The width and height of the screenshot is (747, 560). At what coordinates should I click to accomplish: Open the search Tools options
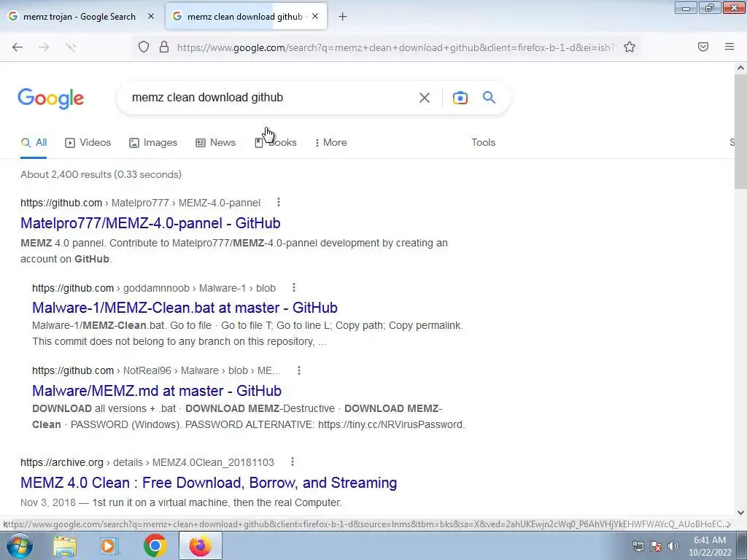click(484, 142)
